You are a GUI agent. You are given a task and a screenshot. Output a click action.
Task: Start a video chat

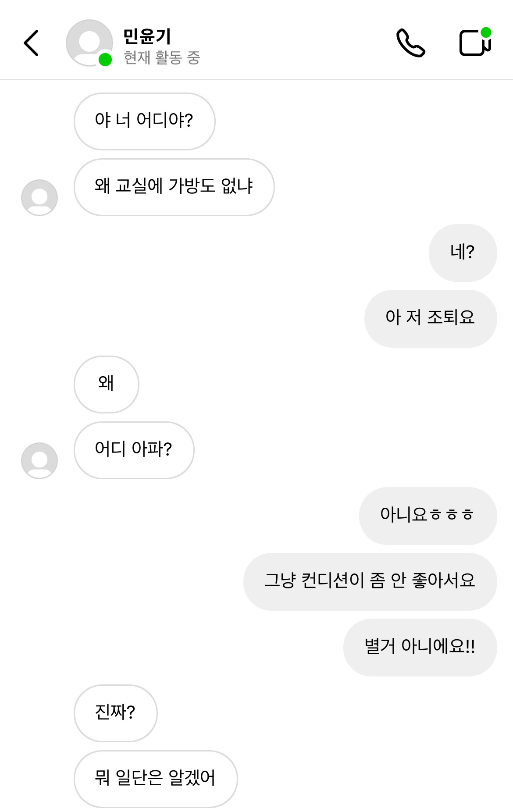point(475,43)
